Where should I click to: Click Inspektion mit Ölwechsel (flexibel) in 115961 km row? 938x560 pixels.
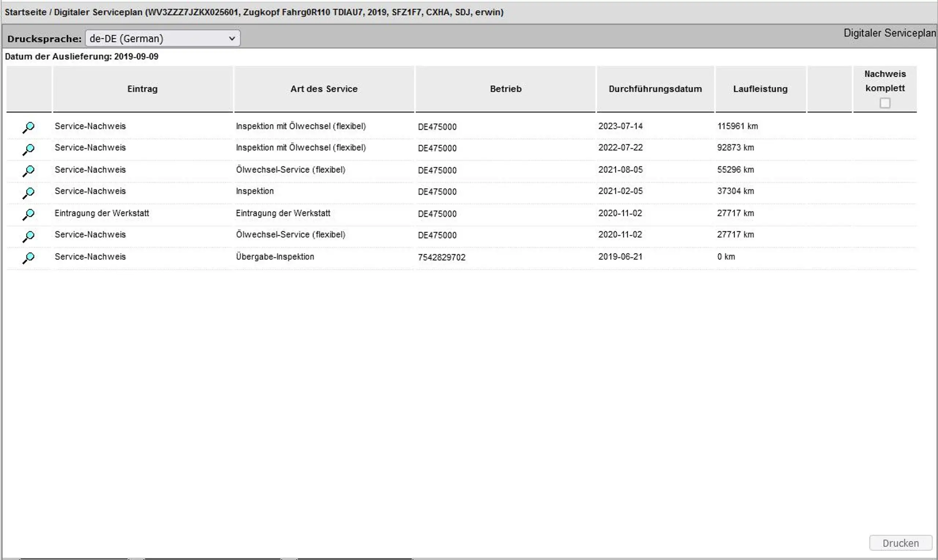click(x=301, y=126)
